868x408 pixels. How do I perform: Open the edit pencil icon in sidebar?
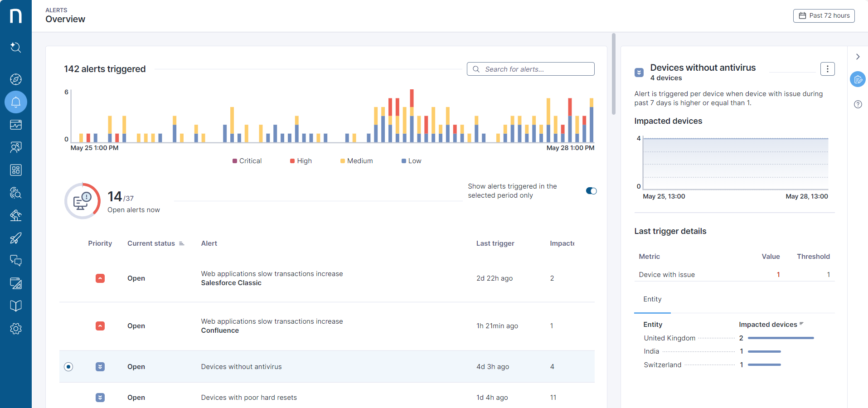click(16, 283)
